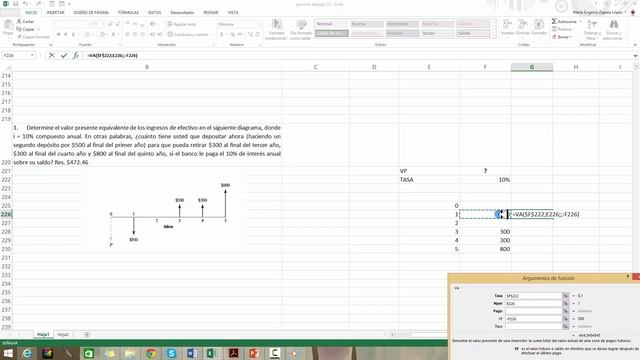
Task: Click Combinar y centrar
Action: [189, 34]
